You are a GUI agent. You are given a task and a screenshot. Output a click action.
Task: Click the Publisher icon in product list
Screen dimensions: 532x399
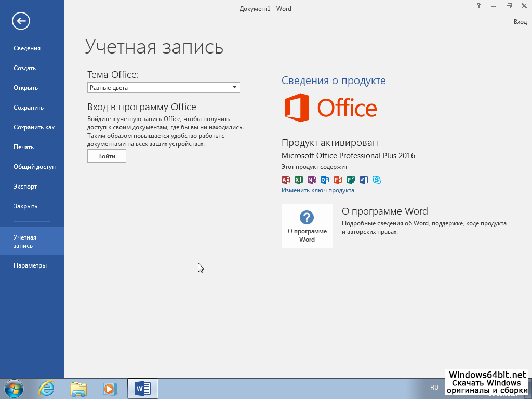pyautogui.click(x=350, y=180)
